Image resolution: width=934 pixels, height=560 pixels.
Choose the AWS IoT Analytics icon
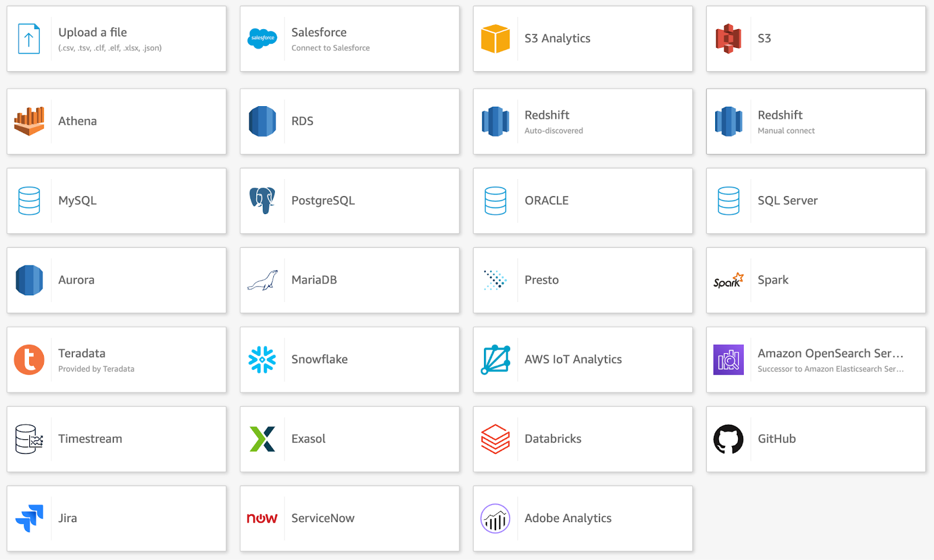pyautogui.click(x=495, y=359)
